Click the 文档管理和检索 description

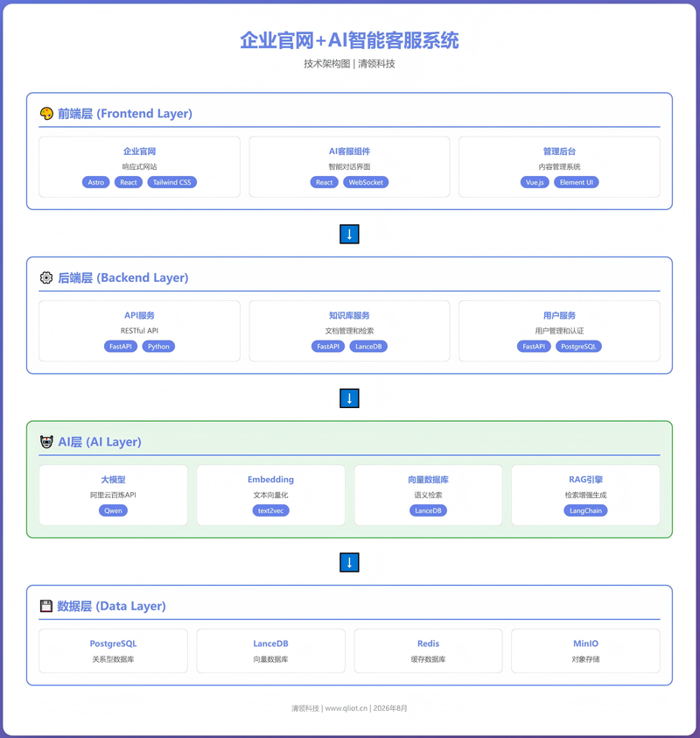pyautogui.click(x=349, y=331)
